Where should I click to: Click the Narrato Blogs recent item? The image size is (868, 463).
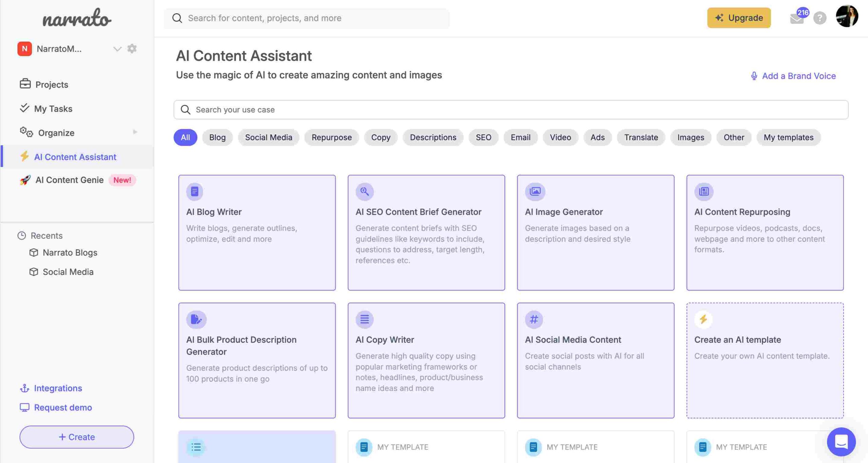click(x=70, y=252)
